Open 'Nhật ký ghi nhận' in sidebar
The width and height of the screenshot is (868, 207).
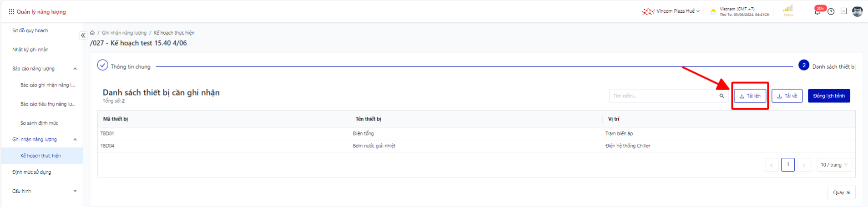coord(30,50)
